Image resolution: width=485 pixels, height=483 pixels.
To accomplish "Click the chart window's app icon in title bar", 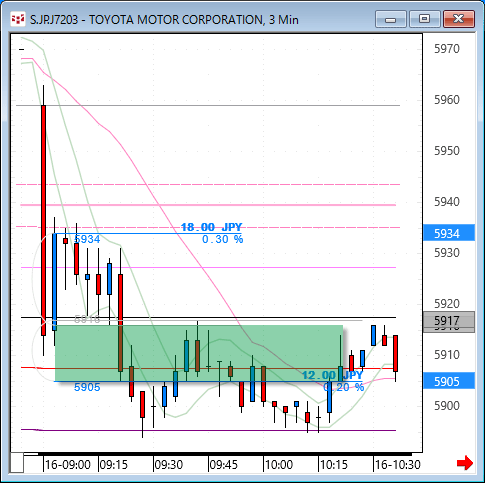I will [18, 19].
